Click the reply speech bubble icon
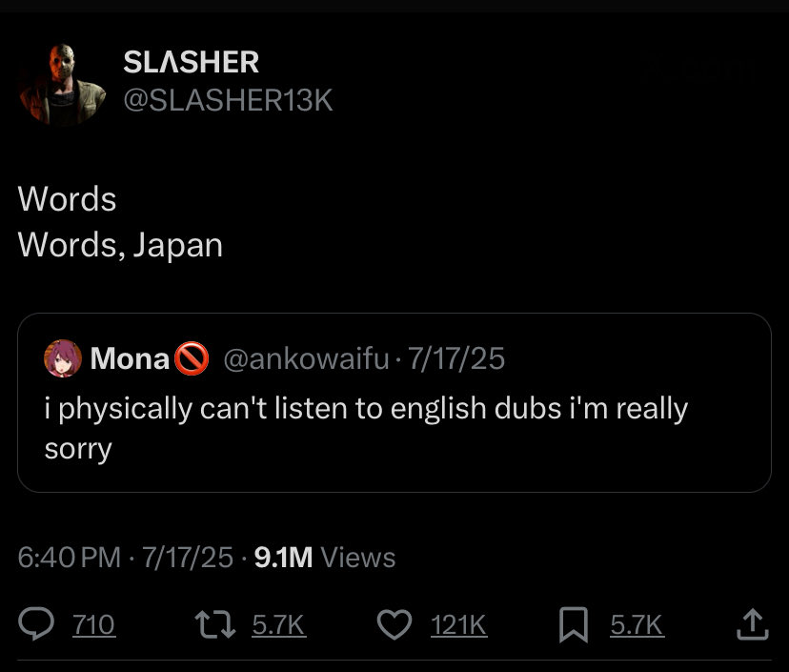 [x=36, y=623]
